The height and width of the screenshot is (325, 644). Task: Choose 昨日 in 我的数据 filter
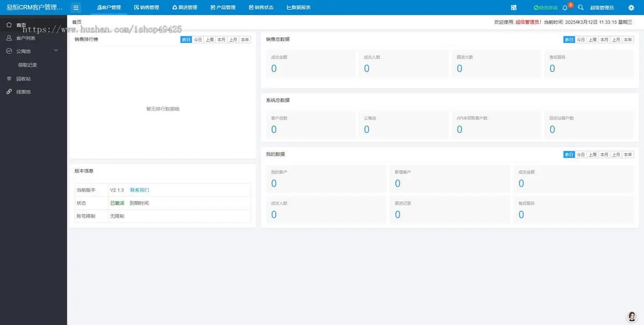click(569, 154)
